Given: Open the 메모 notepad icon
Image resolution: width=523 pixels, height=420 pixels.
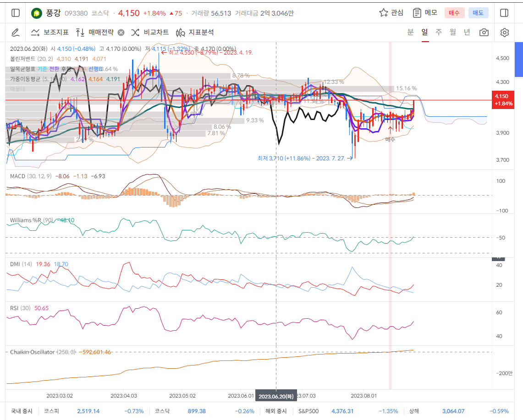Looking at the screenshot, I should pyautogui.click(x=417, y=13).
